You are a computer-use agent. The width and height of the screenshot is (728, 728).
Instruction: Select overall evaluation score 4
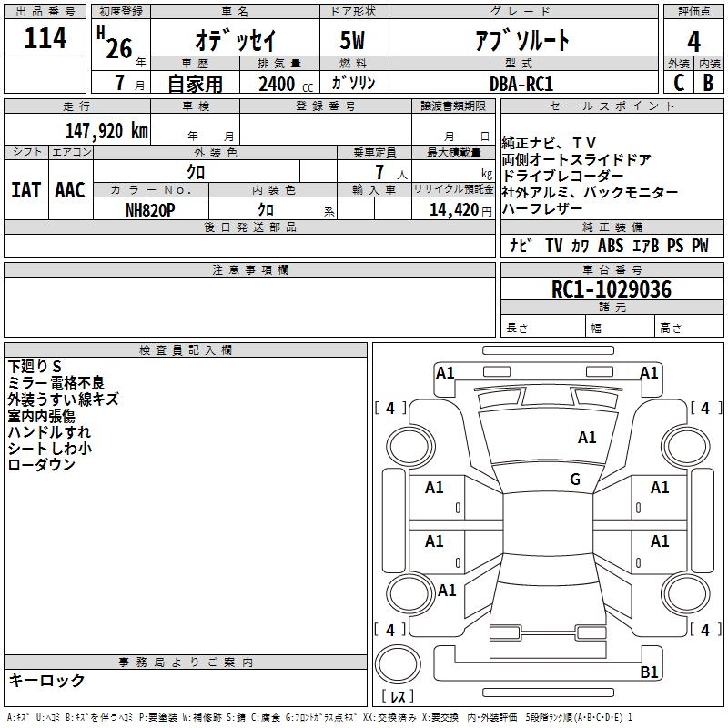pyautogui.click(x=693, y=41)
